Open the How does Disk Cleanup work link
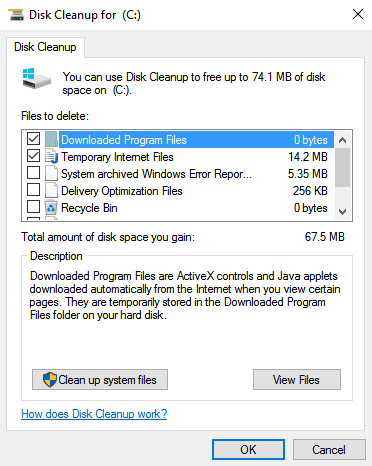This screenshot has height=466, width=372. pos(94,414)
